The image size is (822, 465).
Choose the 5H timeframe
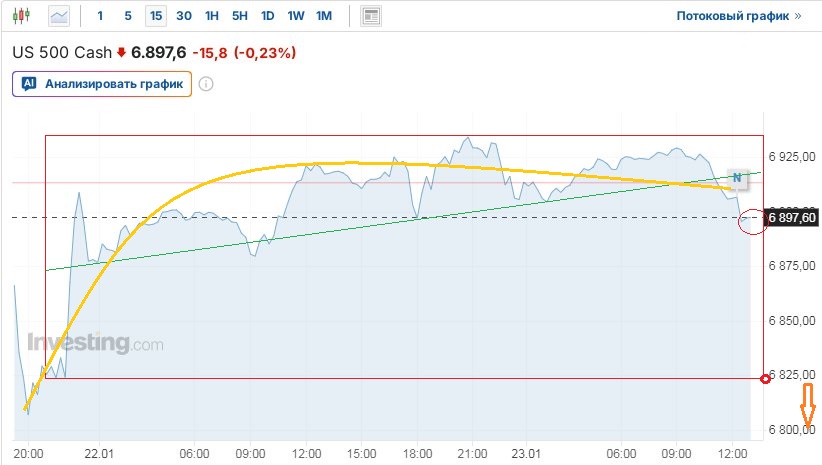click(240, 16)
